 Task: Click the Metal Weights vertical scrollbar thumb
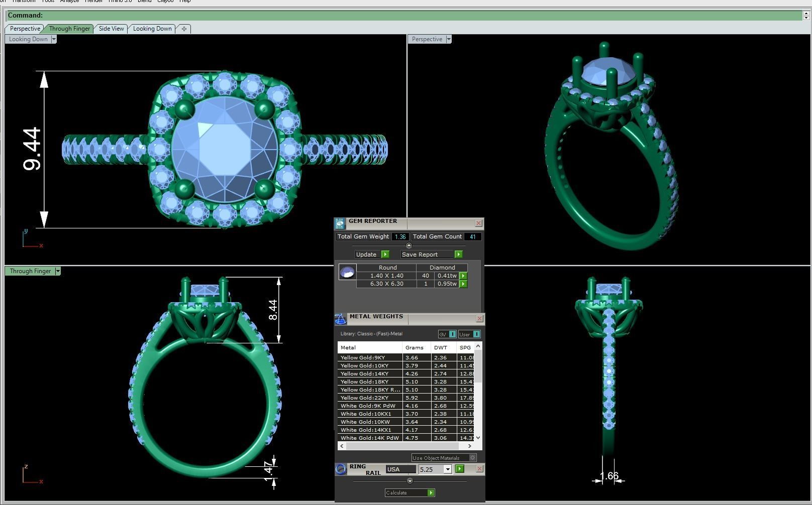click(478, 366)
